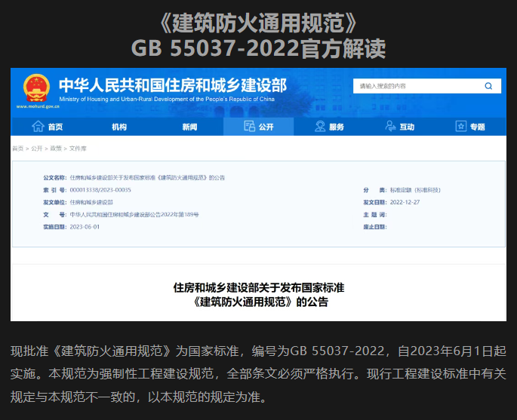Open the 专题 navigation tab
The width and height of the screenshot is (517, 420).
coord(470,127)
